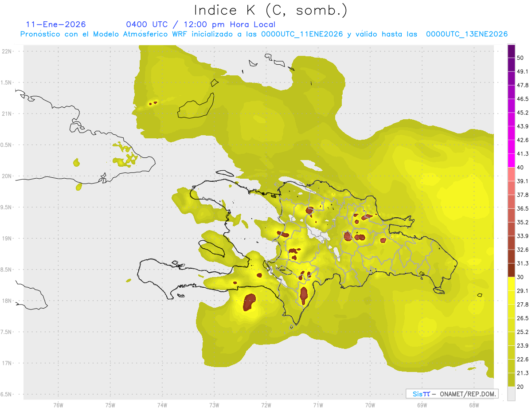The width and height of the screenshot is (532, 411).
Task: Click the '0400 UTC / 12:00 pm Hora Local' time text
Action: [200, 24]
